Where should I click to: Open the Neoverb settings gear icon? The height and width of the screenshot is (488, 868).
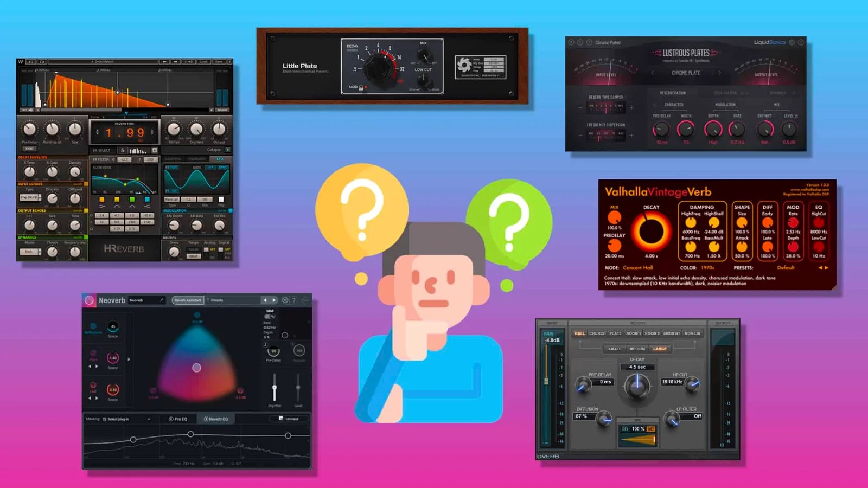point(284,300)
